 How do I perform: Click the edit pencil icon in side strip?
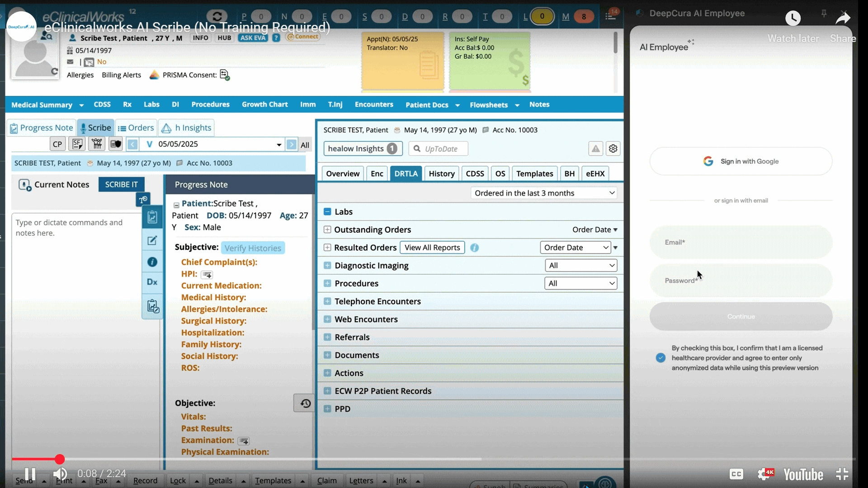point(152,240)
